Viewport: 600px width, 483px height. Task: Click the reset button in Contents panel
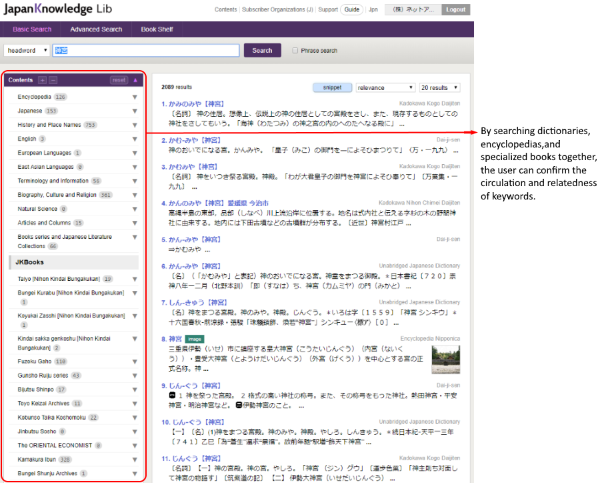(118, 79)
